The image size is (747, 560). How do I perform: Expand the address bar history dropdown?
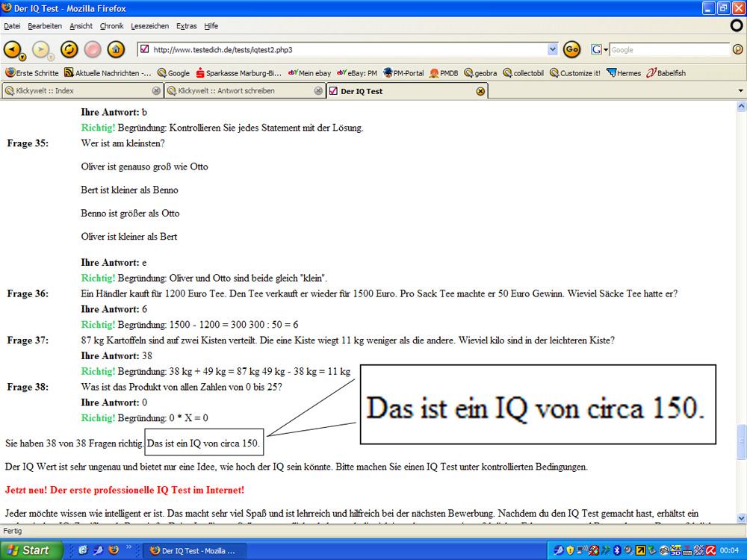553,50
